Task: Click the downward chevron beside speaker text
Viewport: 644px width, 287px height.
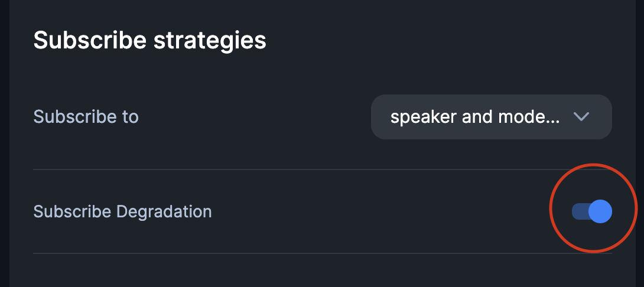Action: [x=581, y=117]
